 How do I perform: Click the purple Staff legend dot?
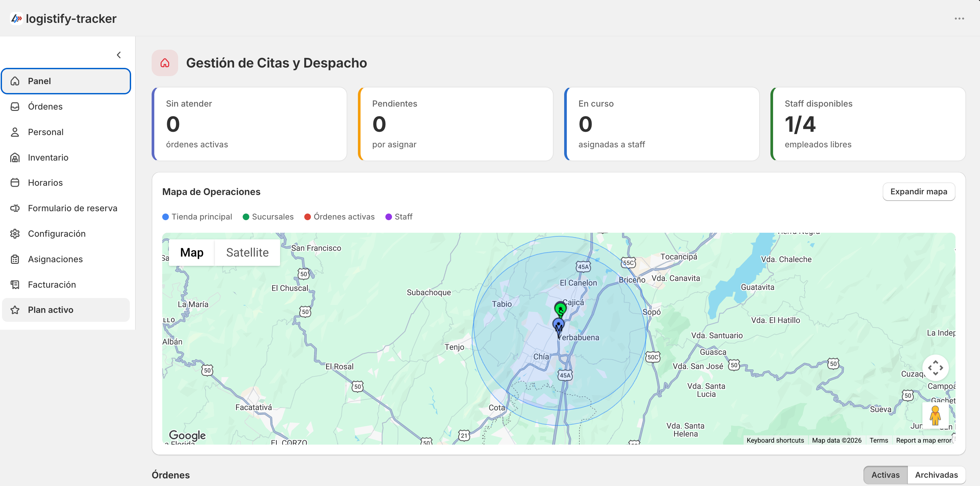(388, 217)
